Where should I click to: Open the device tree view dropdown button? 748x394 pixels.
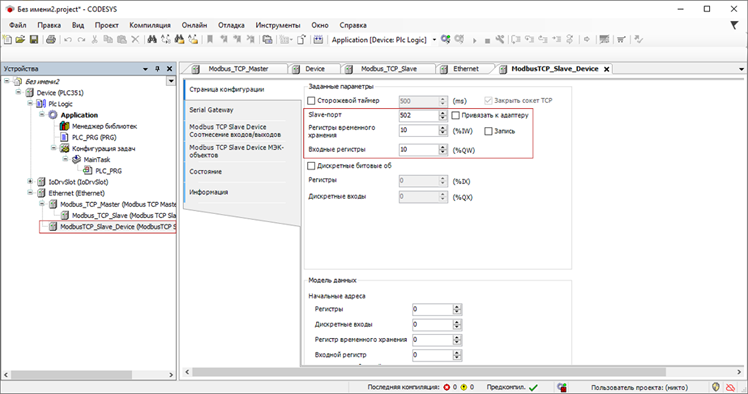click(x=171, y=81)
